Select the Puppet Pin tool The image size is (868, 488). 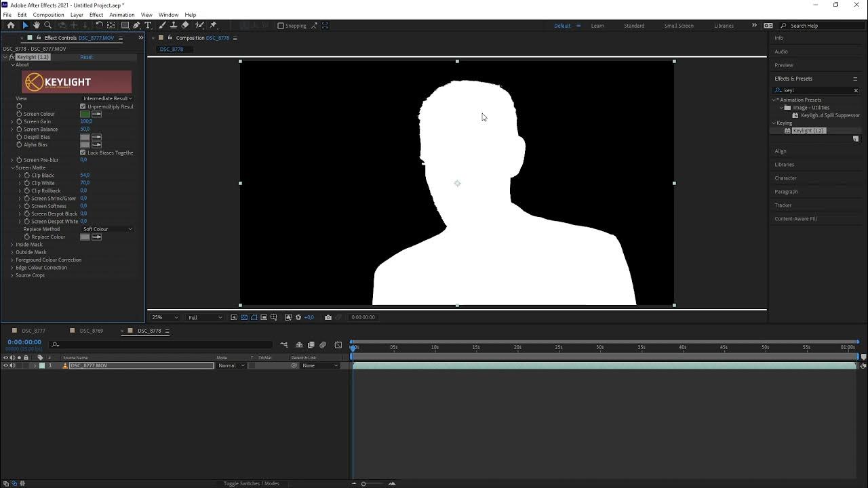coord(213,25)
